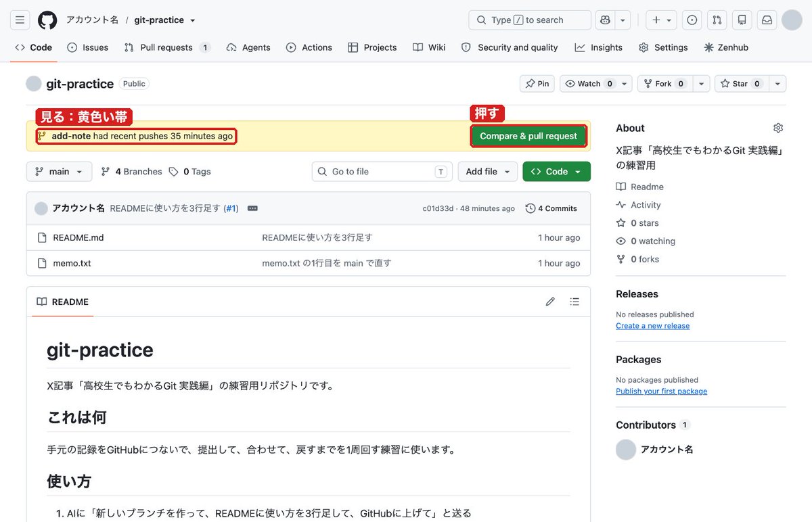This screenshot has width=812, height=522.
Task: Open commit hash c01d33d
Action: (438, 208)
